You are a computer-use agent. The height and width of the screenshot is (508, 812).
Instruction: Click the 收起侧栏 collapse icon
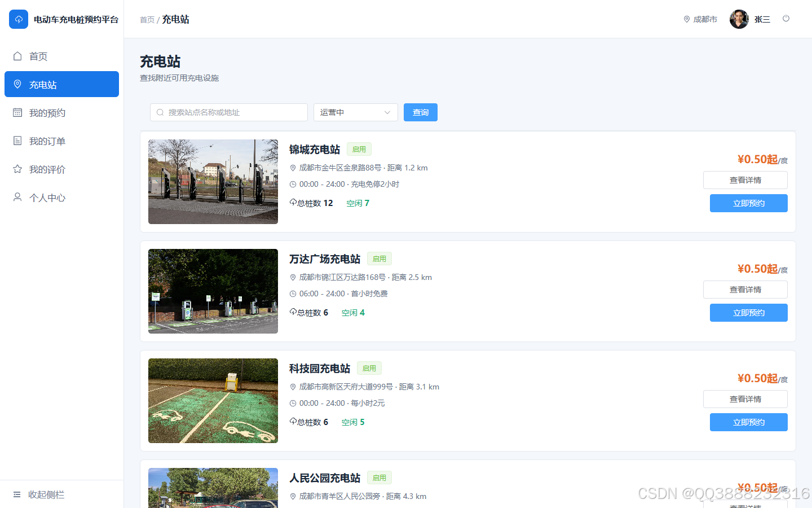point(17,494)
